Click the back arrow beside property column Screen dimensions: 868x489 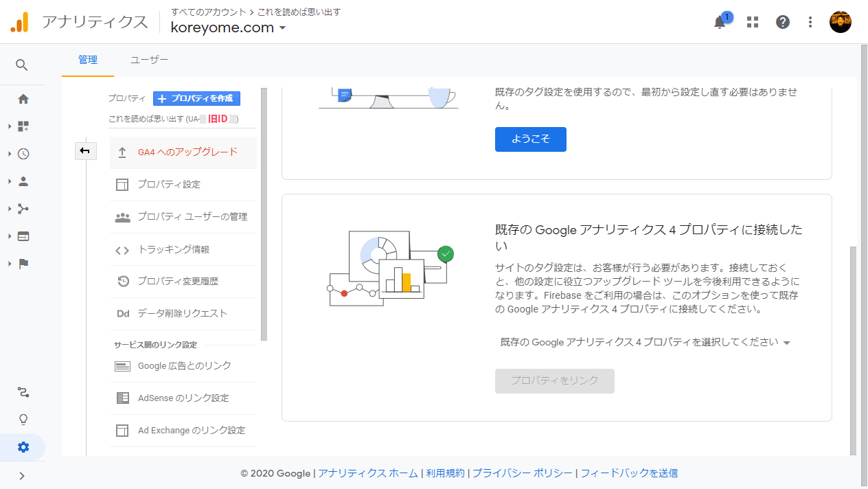tap(85, 151)
